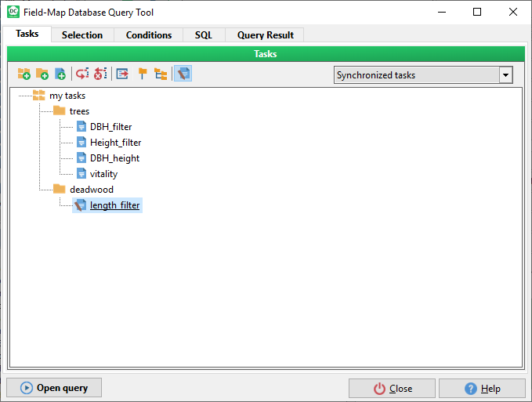
Task: Click the Help button
Action: (x=482, y=389)
